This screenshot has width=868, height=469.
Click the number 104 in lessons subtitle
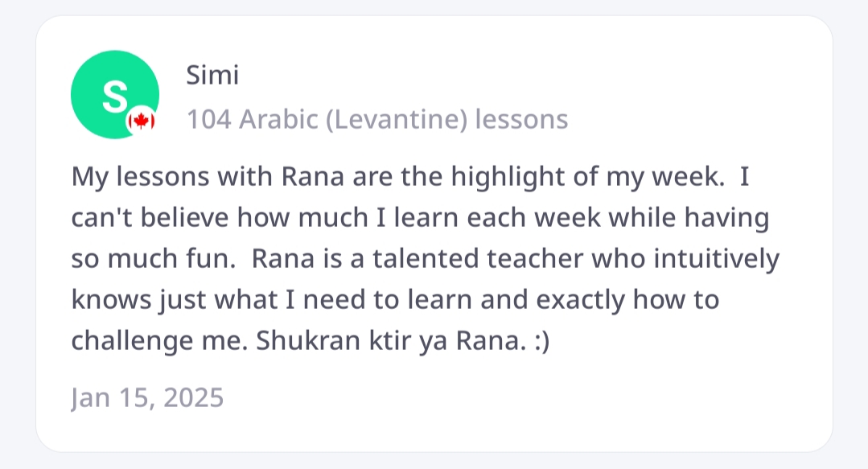pyautogui.click(x=209, y=120)
